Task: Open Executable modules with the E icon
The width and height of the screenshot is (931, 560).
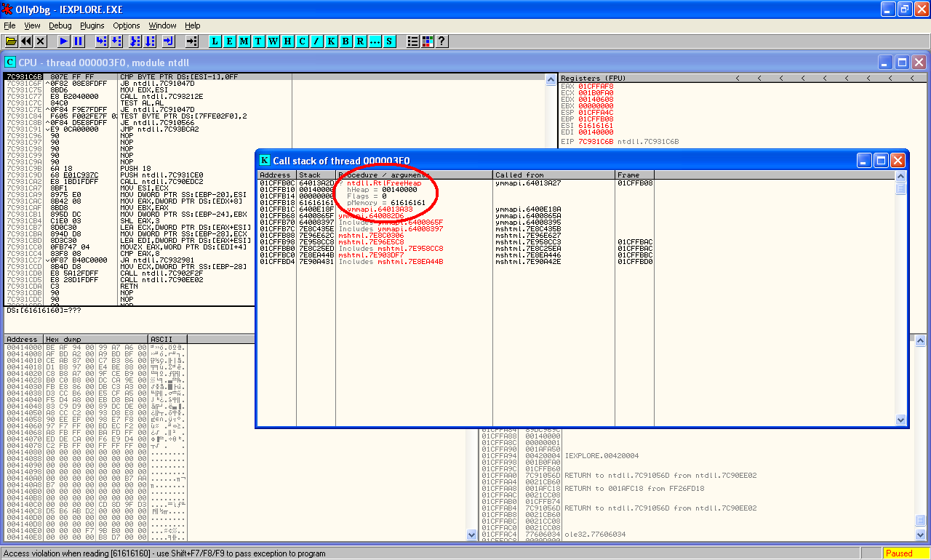Action: coord(229,41)
